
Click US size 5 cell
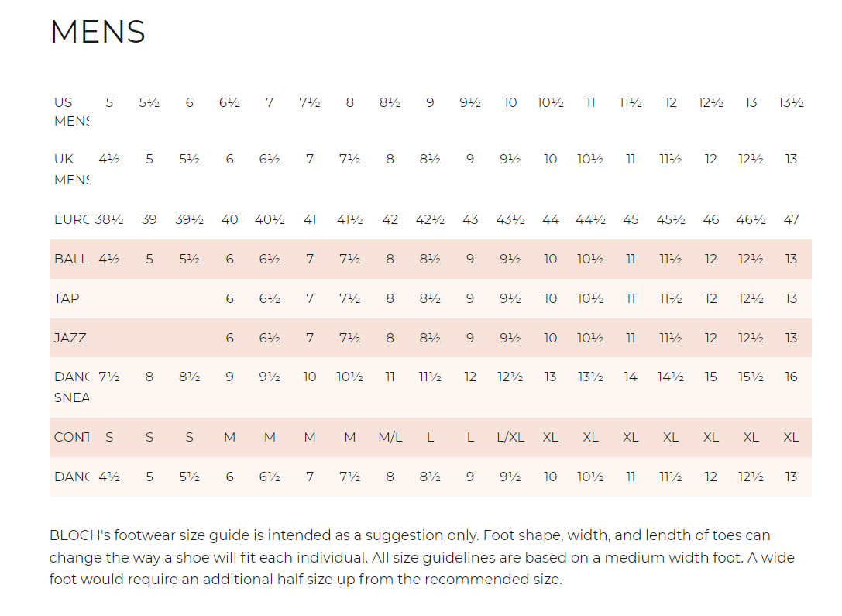coord(109,102)
